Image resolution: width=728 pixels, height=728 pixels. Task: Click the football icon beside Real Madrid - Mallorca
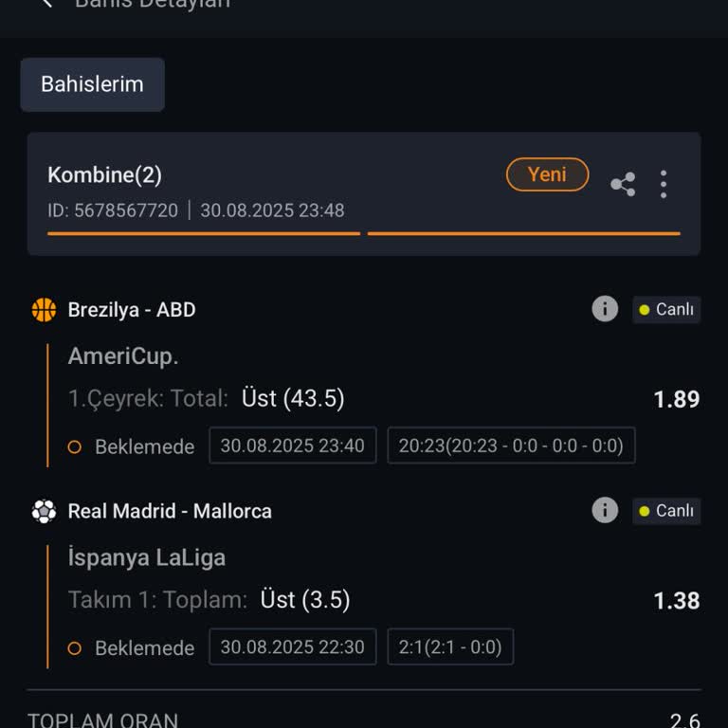pyautogui.click(x=44, y=511)
